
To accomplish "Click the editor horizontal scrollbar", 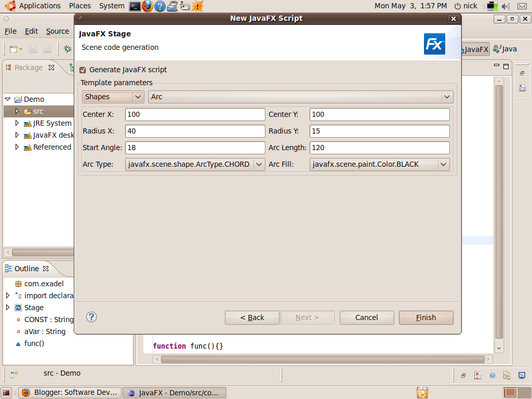I will pyautogui.click(x=323, y=360).
